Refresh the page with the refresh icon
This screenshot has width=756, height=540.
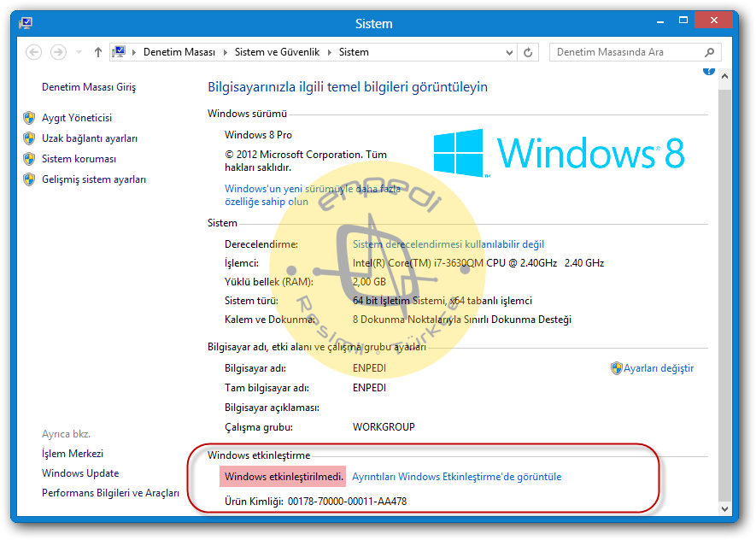pyautogui.click(x=528, y=52)
